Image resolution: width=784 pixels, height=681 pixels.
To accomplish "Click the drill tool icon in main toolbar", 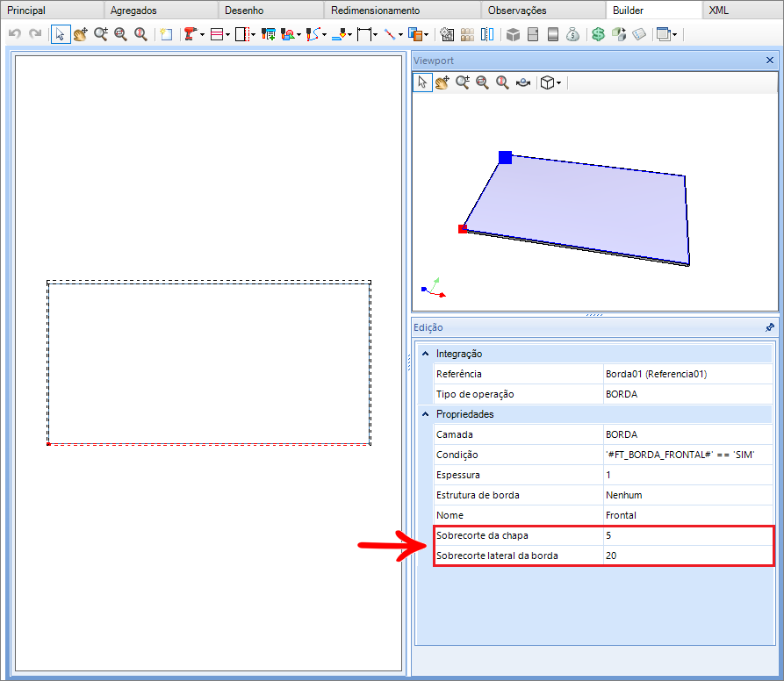I will click(190, 35).
